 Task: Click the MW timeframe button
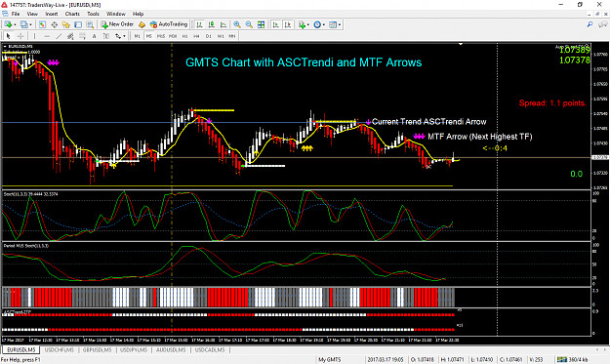tap(221, 36)
